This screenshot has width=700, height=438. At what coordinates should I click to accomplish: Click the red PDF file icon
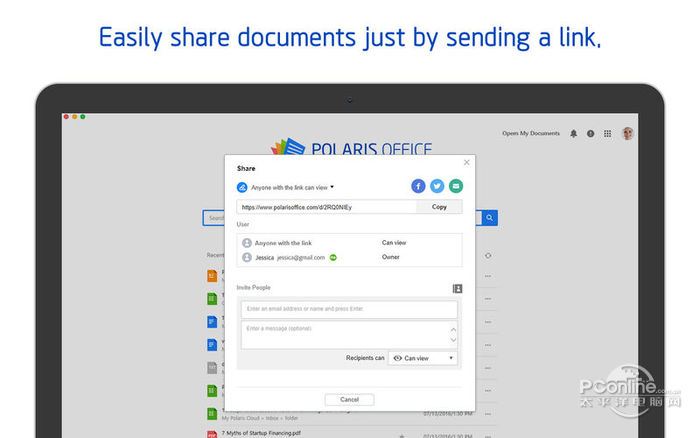pos(212,434)
